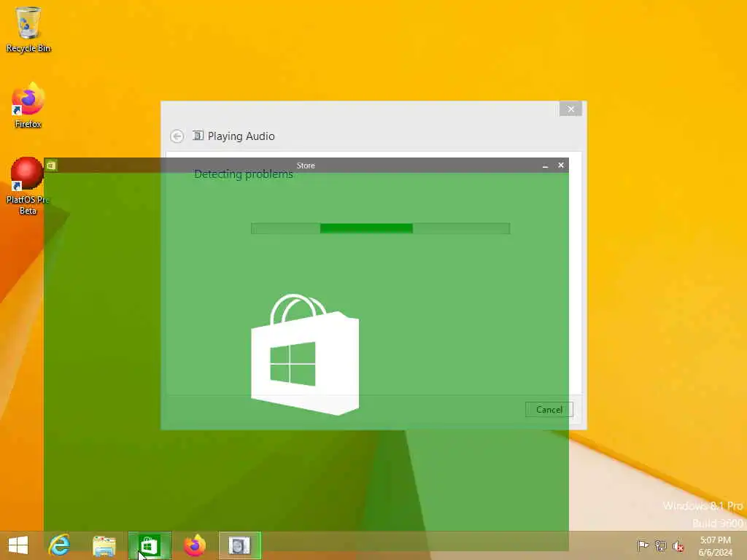
Task: Open the Windows Start button
Action: coord(18,545)
